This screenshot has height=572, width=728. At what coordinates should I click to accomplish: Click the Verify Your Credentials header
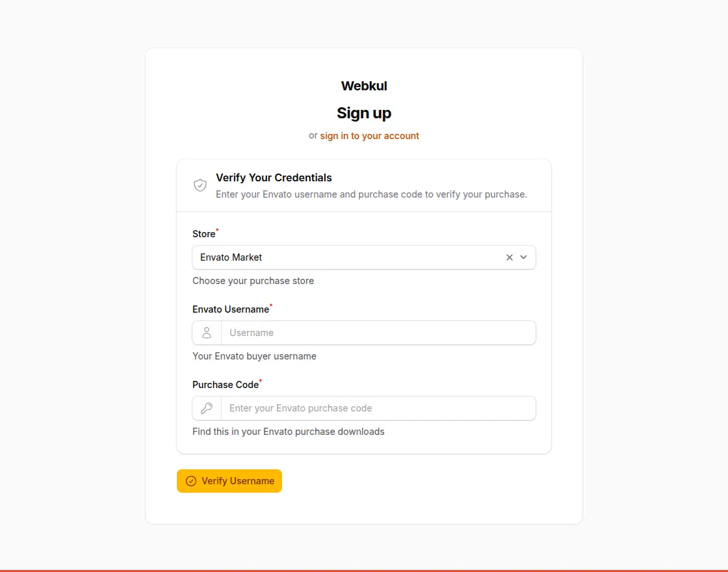click(x=274, y=177)
